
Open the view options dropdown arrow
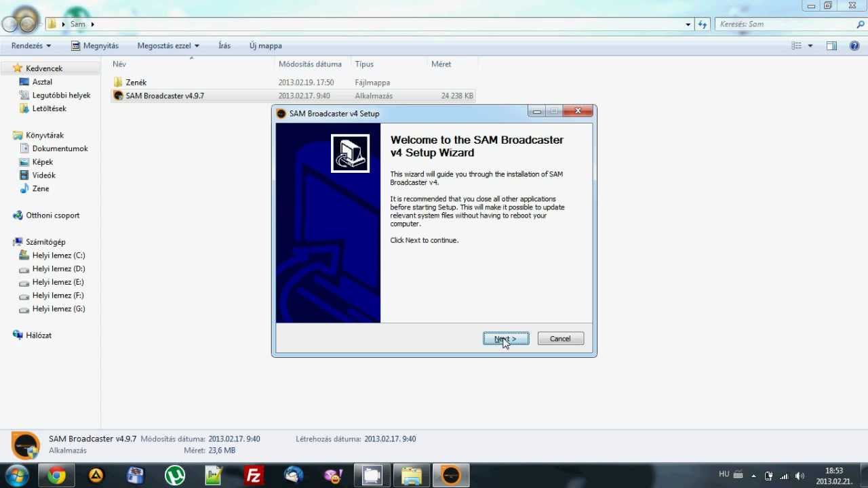[810, 46]
